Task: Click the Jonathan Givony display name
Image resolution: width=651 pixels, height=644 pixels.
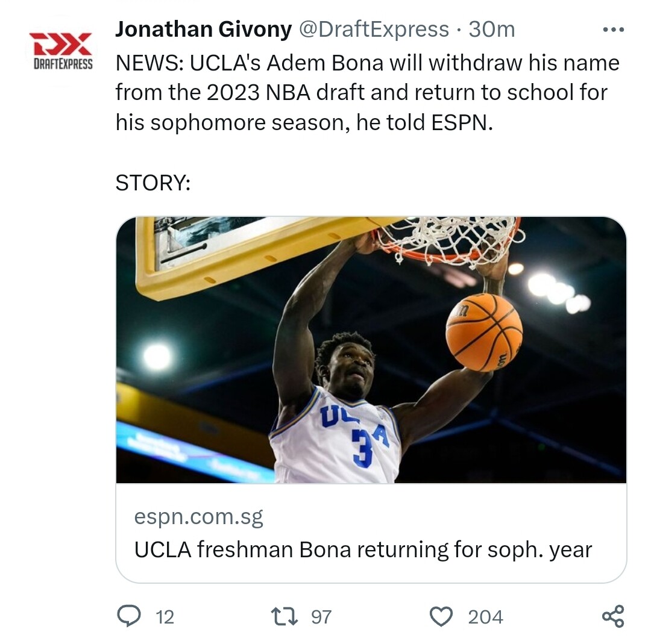Action: pos(203,29)
